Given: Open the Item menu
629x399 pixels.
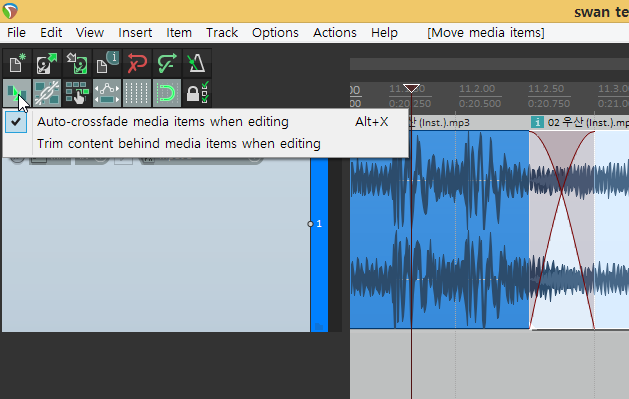Looking at the screenshot, I should tap(179, 32).
